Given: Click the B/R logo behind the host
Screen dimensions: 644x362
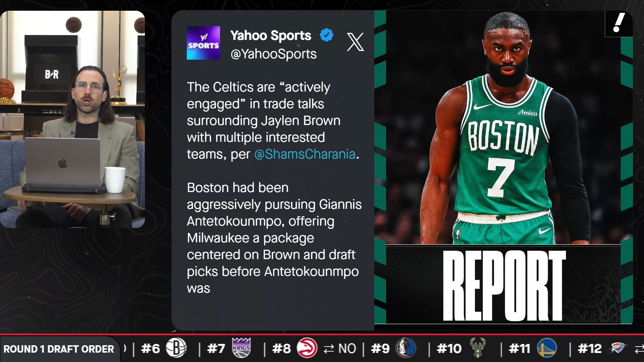Looking at the screenshot, I should pyautogui.click(x=52, y=74).
